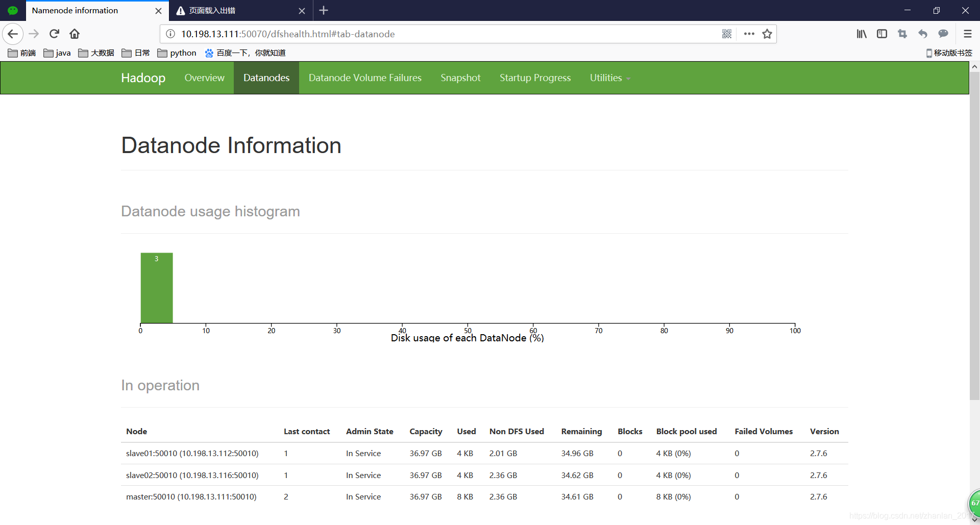Toggle the sidebar view icon

click(x=882, y=34)
